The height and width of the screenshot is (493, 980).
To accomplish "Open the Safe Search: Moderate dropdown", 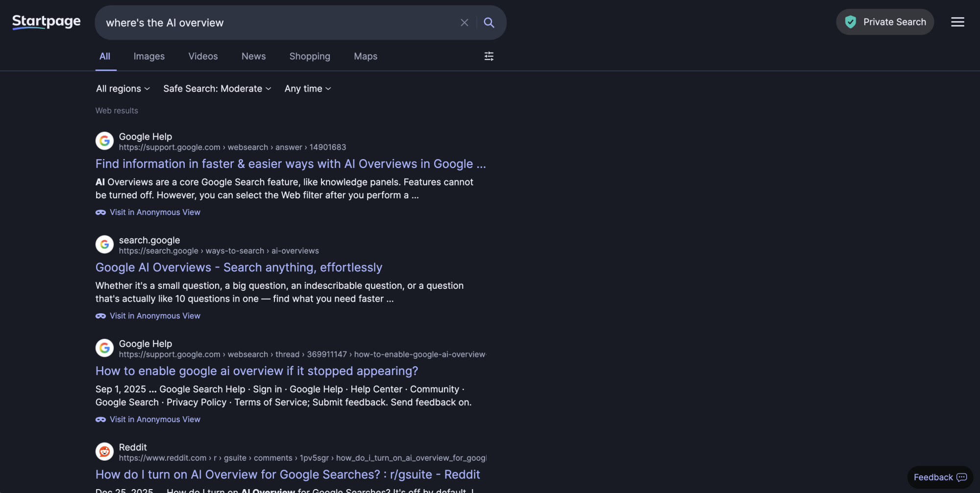I will [x=217, y=89].
